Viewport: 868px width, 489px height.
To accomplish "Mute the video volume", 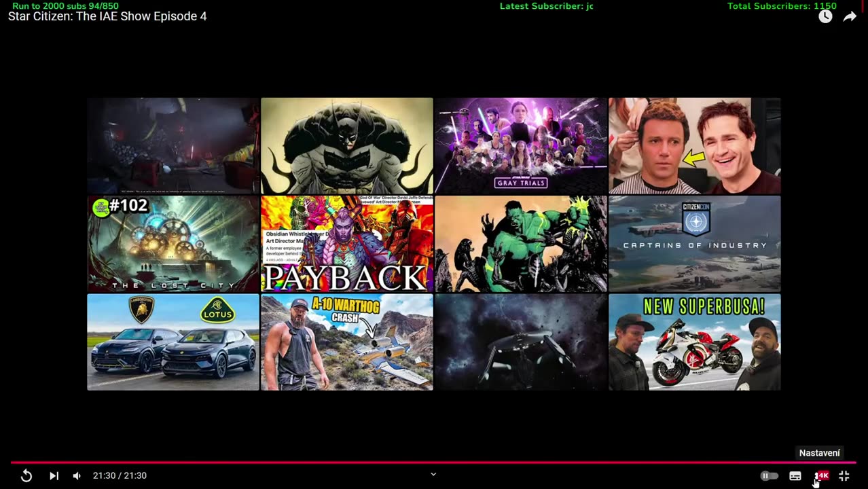I will tap(77, 475).
